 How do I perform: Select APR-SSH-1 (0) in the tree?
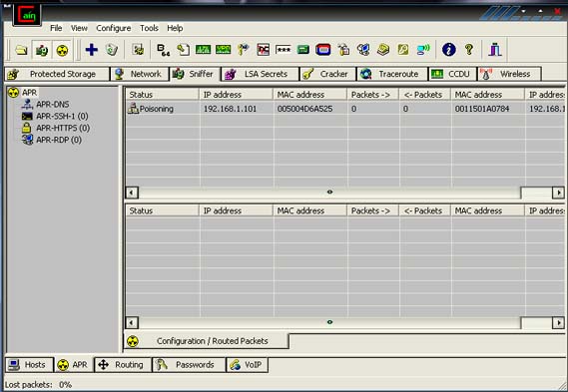tap(62, 116)
